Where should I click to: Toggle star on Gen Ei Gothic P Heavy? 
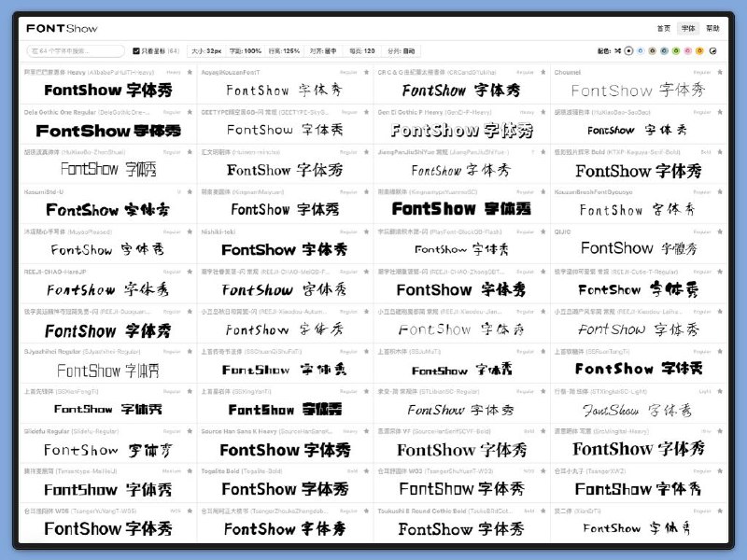click(543, 112)
